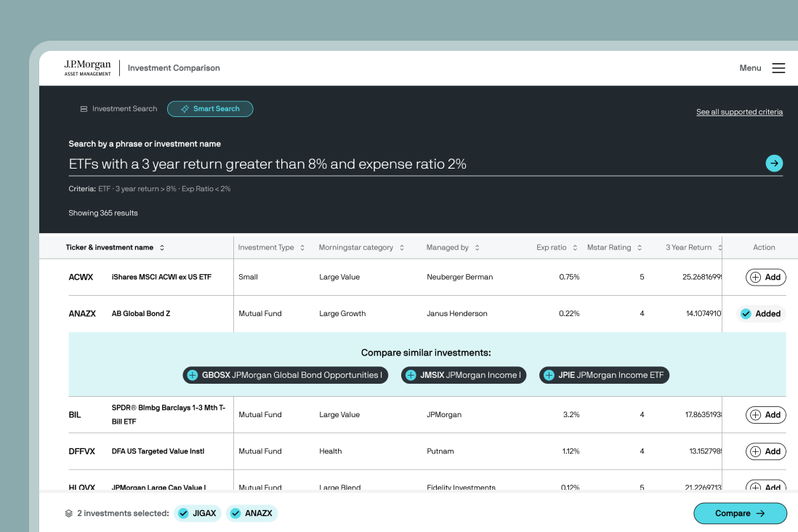
Task: Click Putnam manager cell
Action: pos(440,451)
